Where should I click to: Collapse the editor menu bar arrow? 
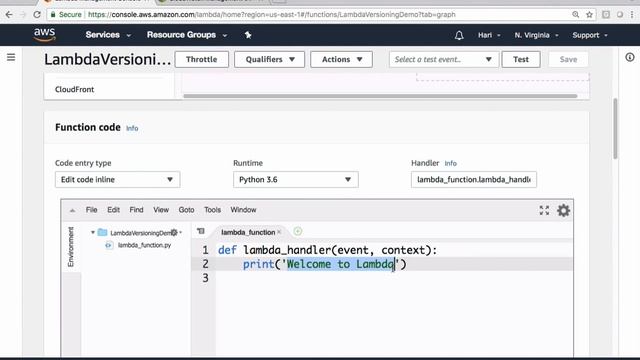pyautogui.click(x=72, y=210)
